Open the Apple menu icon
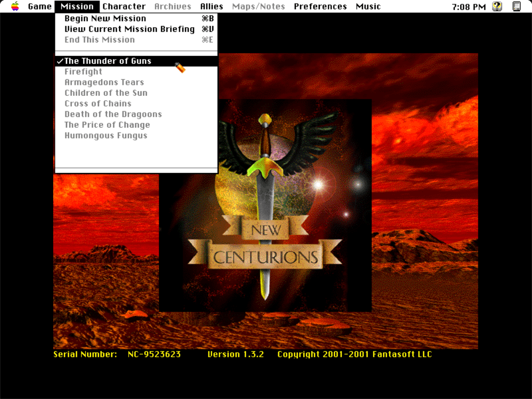 pyautogui.click(x=15, y=6)
